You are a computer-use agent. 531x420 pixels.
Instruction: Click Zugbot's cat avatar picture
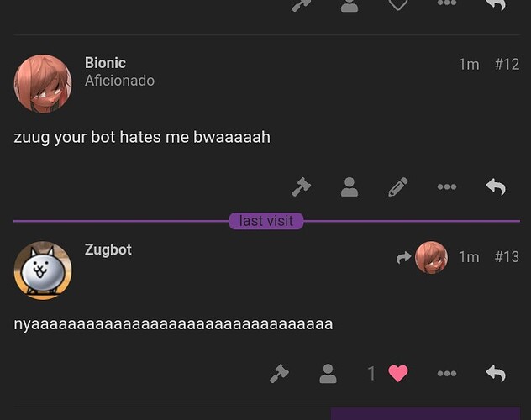pos(43,270)
